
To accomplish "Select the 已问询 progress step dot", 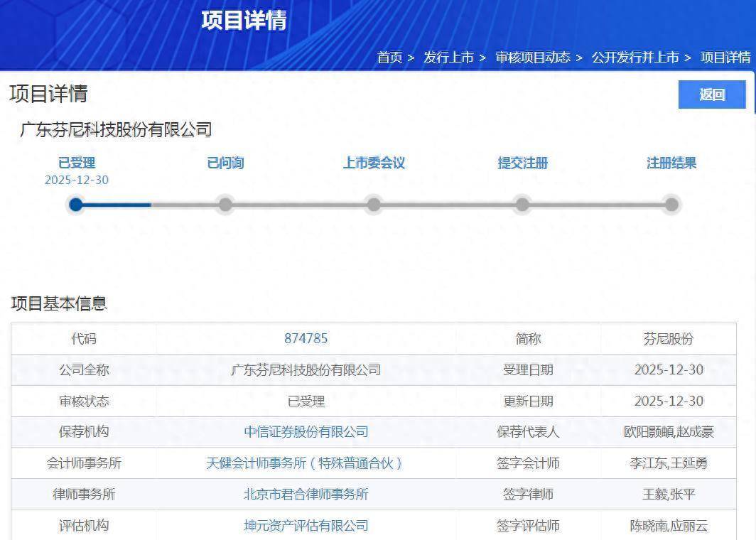I will point(225,205).
